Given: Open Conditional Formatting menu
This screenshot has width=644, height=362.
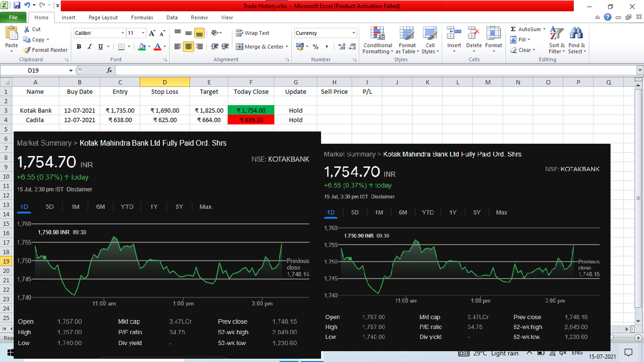Looking at the screenshot, I should click(x=377, y=40).
